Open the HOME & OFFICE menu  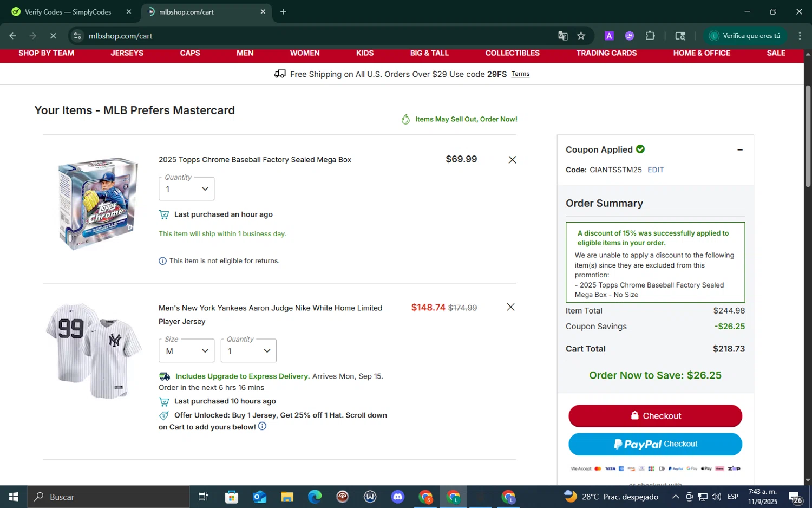(702, 53)
